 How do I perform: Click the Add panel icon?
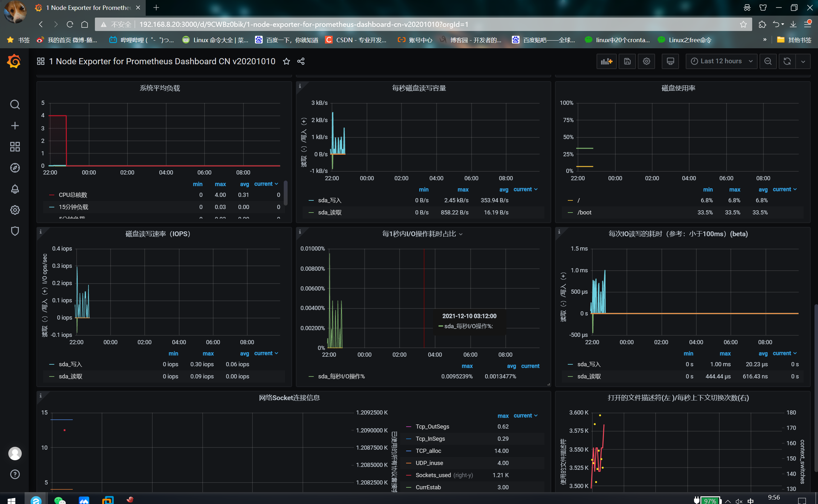606,61
